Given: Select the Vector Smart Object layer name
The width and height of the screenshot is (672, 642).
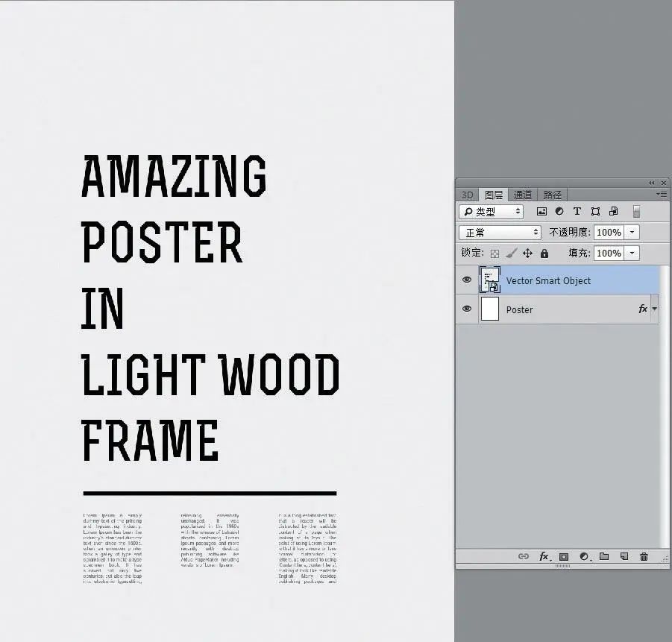Looking at the screenshot, I should click(x=548, y=280).
